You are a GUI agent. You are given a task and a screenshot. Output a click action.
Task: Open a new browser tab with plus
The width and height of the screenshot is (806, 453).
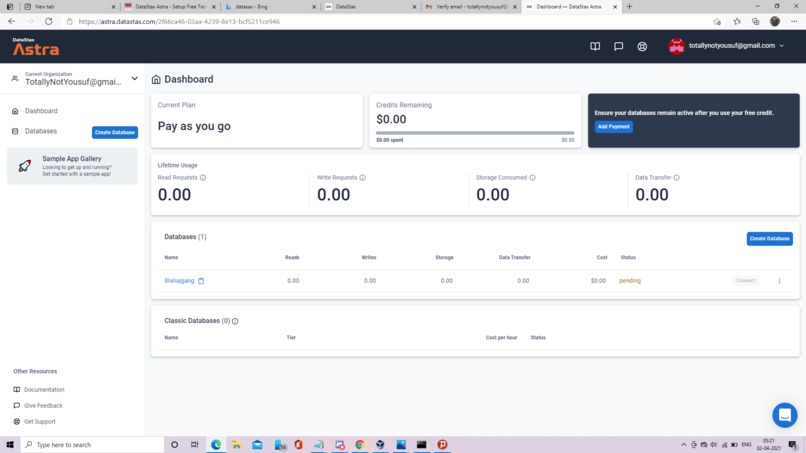(x=629, y=7)
